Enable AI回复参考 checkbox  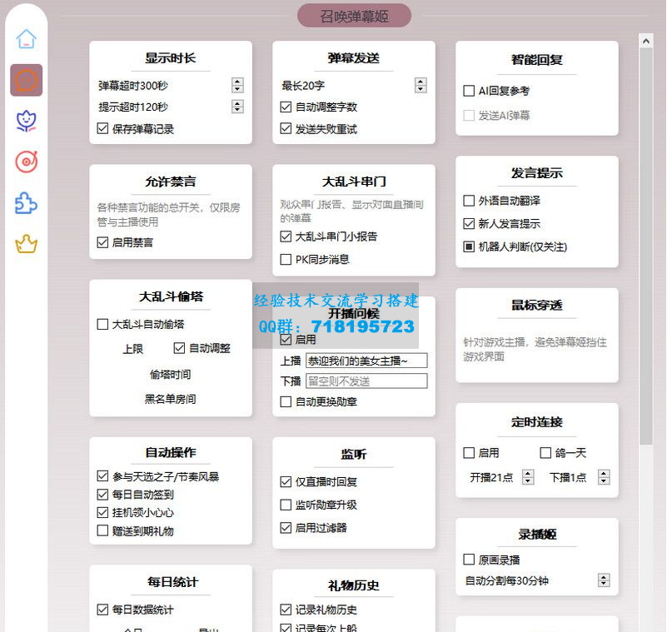click(469, 91)
